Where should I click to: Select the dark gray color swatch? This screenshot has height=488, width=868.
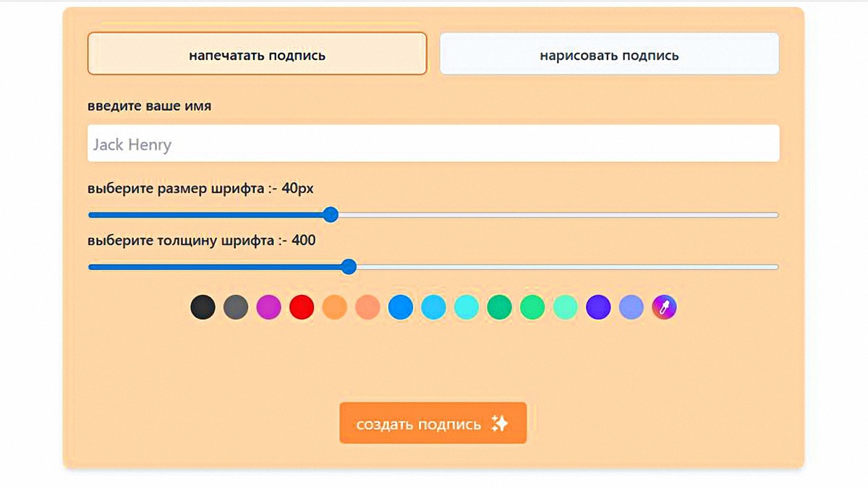(237, 307)
